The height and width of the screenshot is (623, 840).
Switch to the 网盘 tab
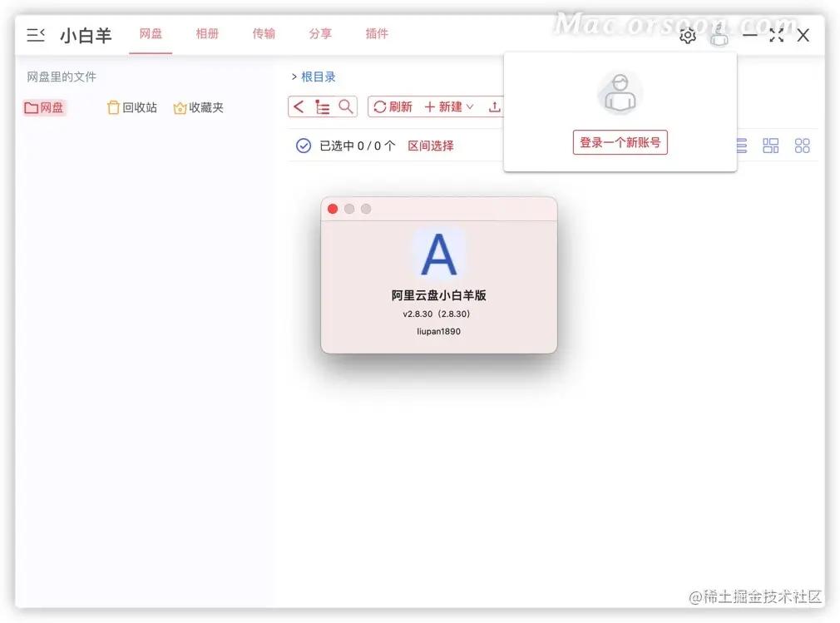[151, 34]
